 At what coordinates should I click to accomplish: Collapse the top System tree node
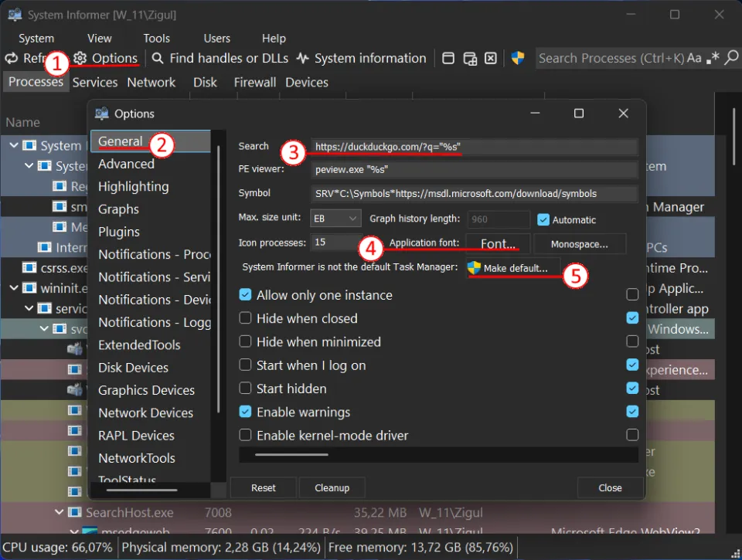[x=14, y=145]
